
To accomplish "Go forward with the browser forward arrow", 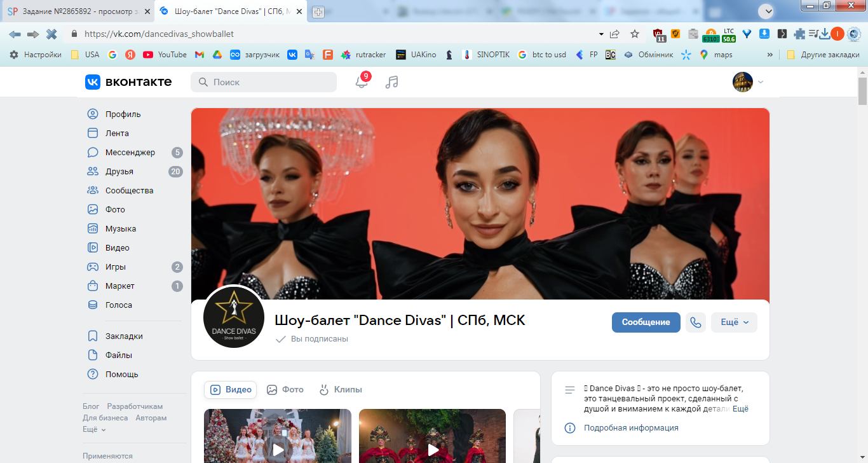I will tap(33, 34).
